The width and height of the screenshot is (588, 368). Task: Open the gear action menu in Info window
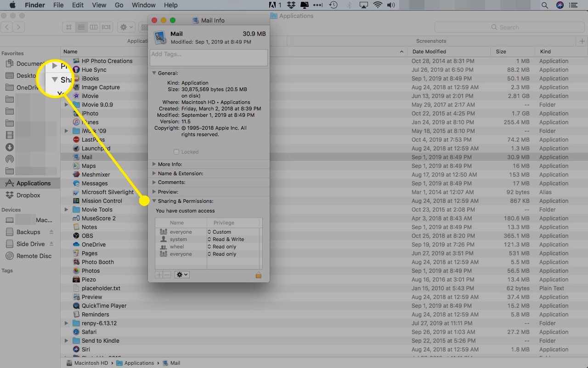[x=182, y=275]
